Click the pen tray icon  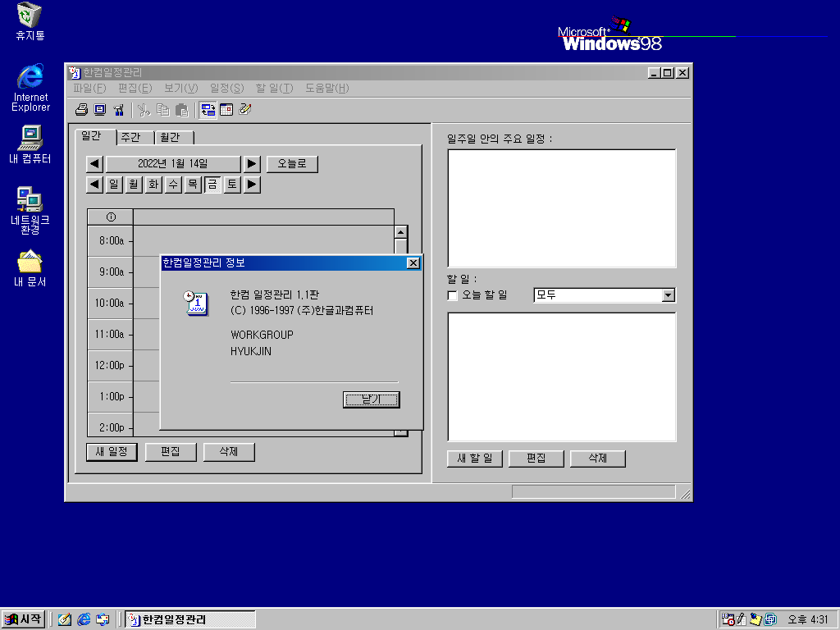(x=742, y=619)
